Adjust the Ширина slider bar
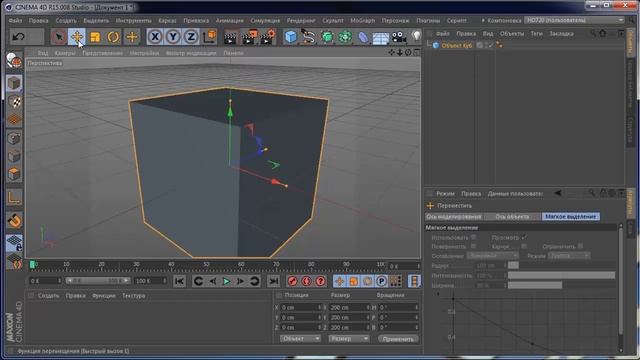Viewport: 640px width, 360px height. point(562,285)
